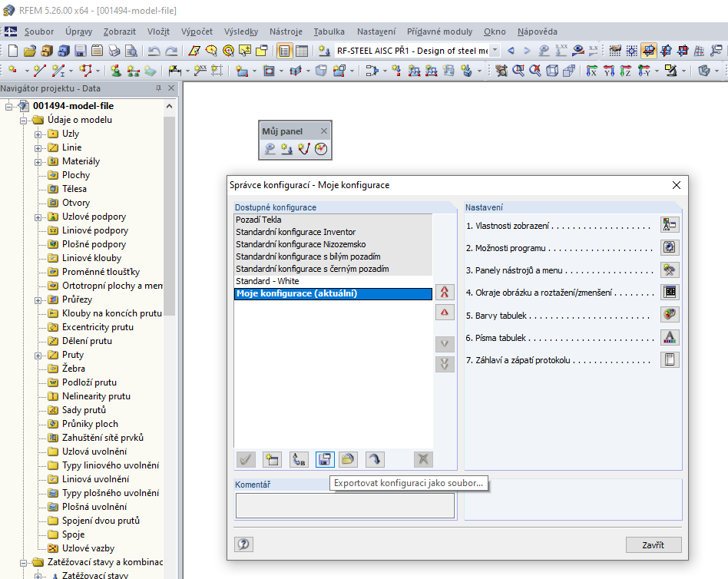Expand the Pruty tree node
This screenshot has width=728, height=579.
coord(38,356)
